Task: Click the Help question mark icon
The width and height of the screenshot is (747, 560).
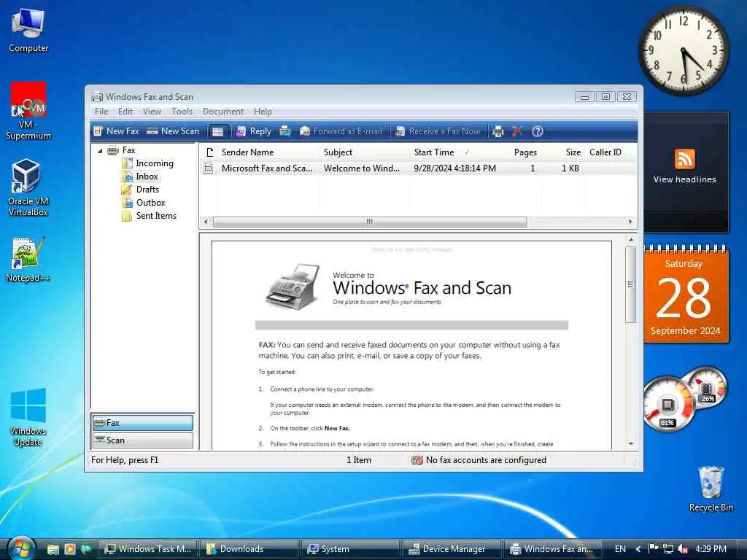Action: pyautogui.click(x=538, y=131)
